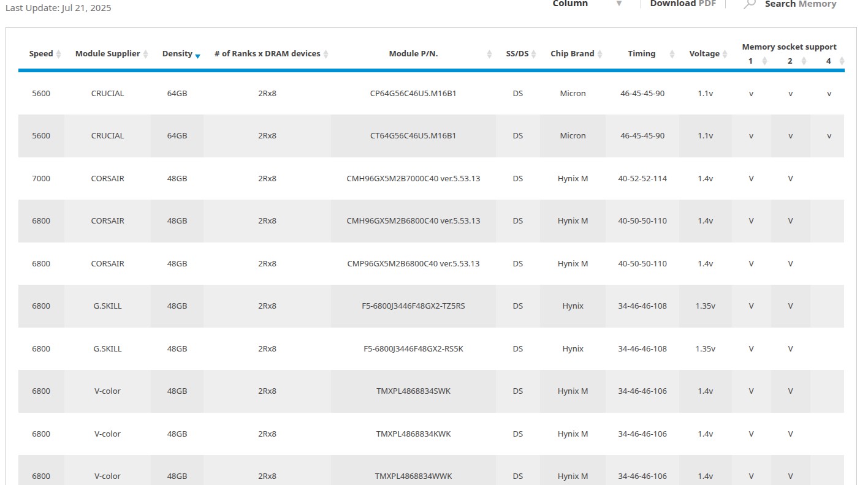Click Hynix chip brand in TZ5RS row
The width and height of the screenshot is (868, 485).
pyautogui.click(x=573, y=306)
